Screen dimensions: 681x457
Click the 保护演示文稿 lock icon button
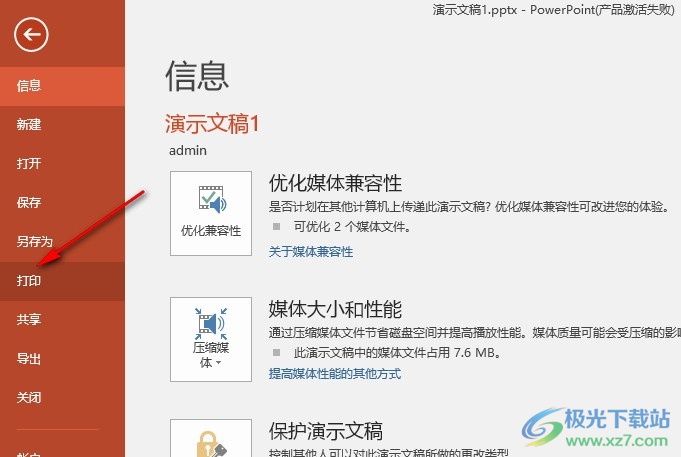(211, 438)
